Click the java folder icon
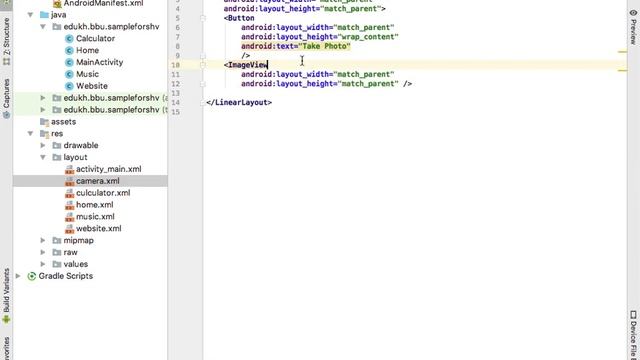640x360 pixels. [x=44, y=15]
